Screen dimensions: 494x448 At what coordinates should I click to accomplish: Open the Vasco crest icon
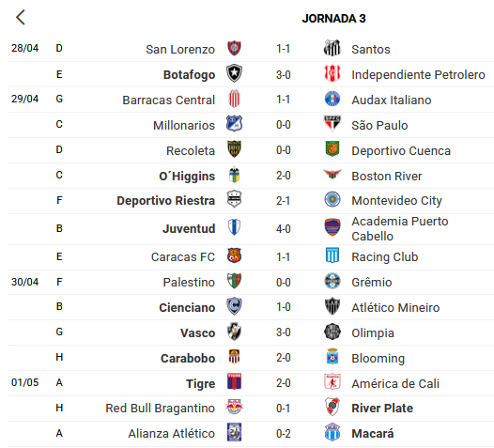coord(234,332)
